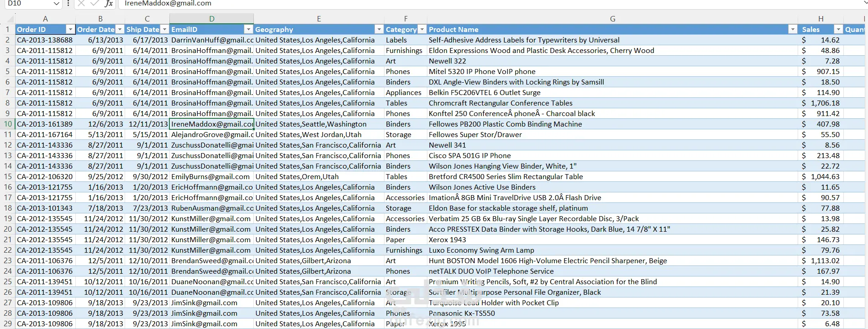The image size is (868, 329).
Task: Select the sales value 6.48
Action: coord(821,324)
